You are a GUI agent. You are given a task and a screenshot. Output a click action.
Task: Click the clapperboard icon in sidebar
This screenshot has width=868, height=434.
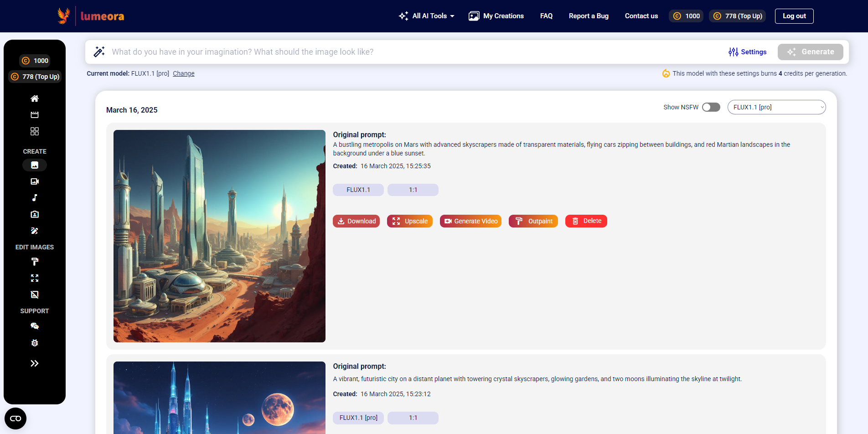35,115
